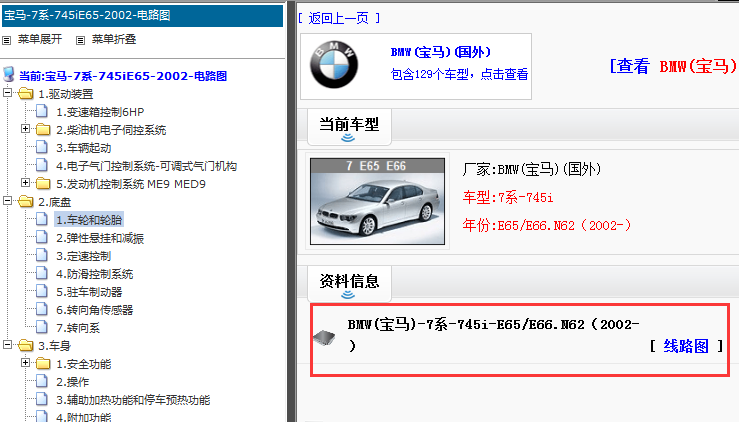739x422 pixels.
Task: Select the 2.底盘 tree label
Action: pyautogui.click(x=55, y=202)
